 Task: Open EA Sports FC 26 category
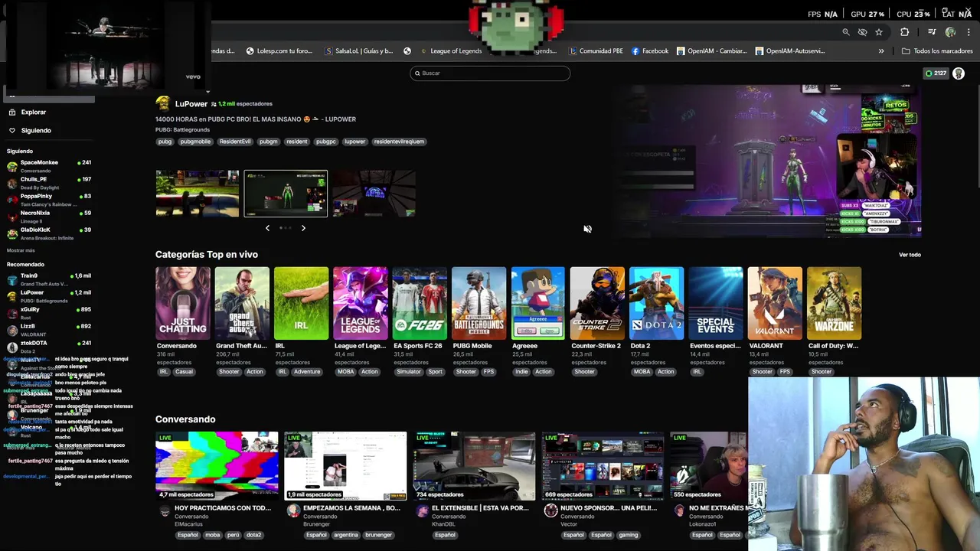coord(420,303)
